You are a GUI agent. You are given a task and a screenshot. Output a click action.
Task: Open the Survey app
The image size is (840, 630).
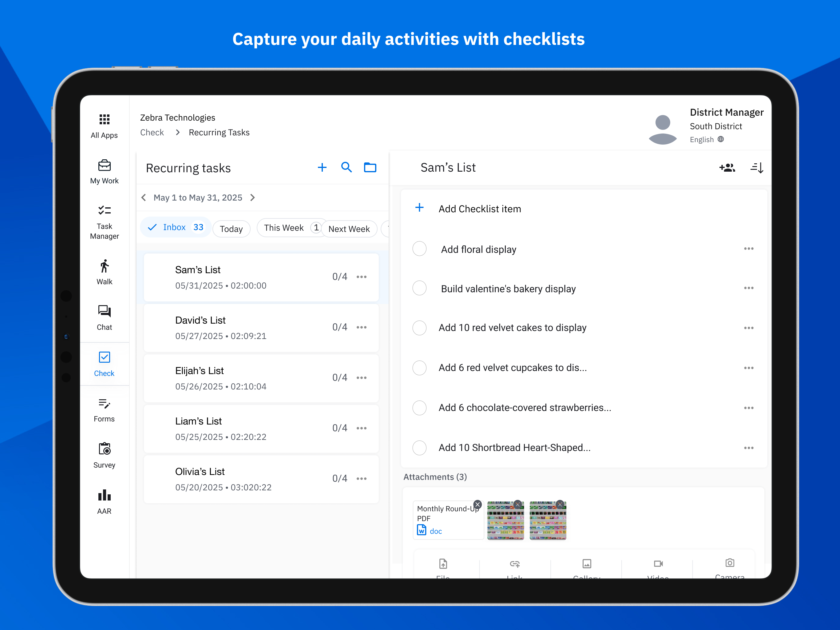tap(104, 456)
